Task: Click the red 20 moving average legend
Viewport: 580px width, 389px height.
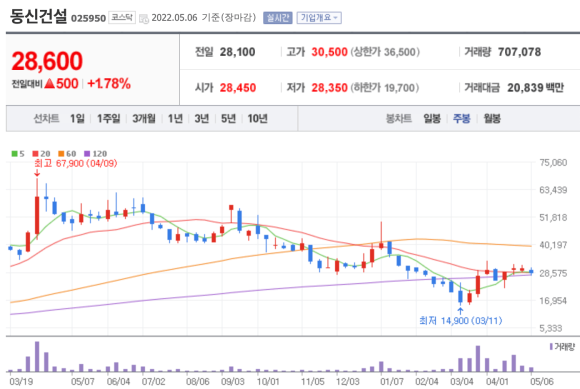Action: point(41,153)
